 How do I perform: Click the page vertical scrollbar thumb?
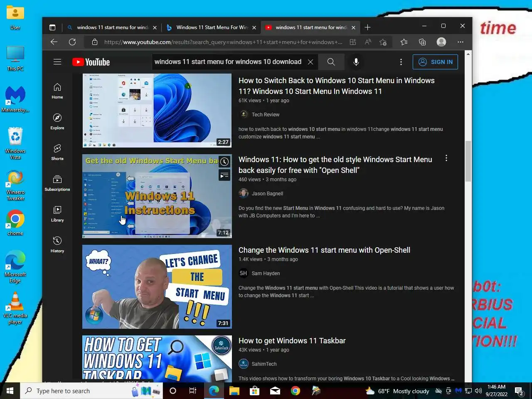pyautogui.click(x=468, y=161)
